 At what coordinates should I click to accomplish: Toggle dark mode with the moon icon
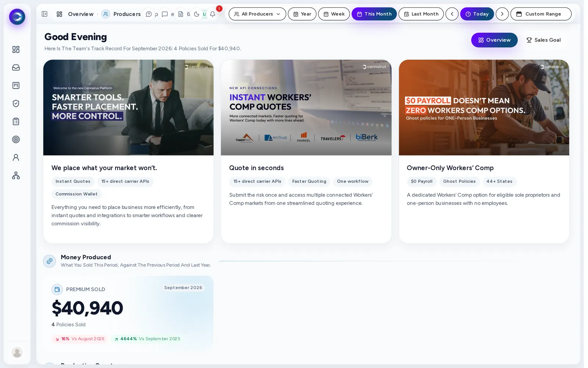tap(197, 14)
